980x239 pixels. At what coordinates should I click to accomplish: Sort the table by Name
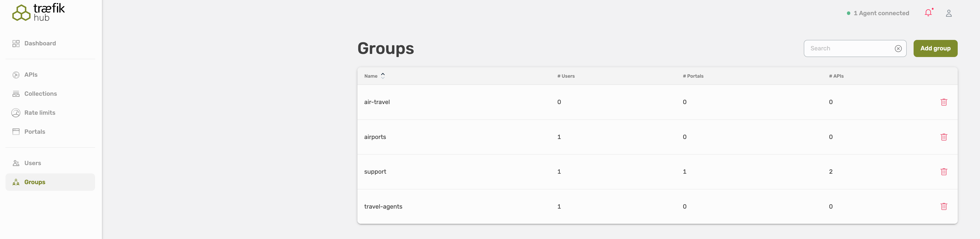371,76
